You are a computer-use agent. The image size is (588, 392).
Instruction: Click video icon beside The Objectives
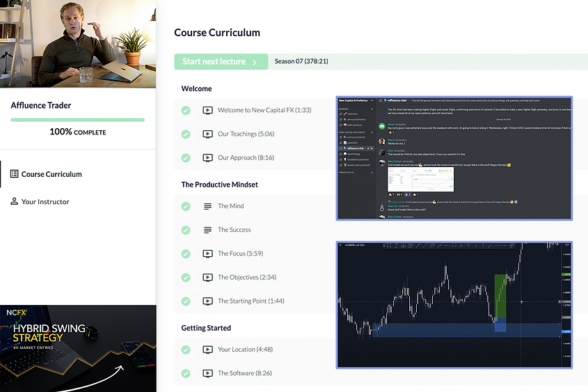[208, 278]
